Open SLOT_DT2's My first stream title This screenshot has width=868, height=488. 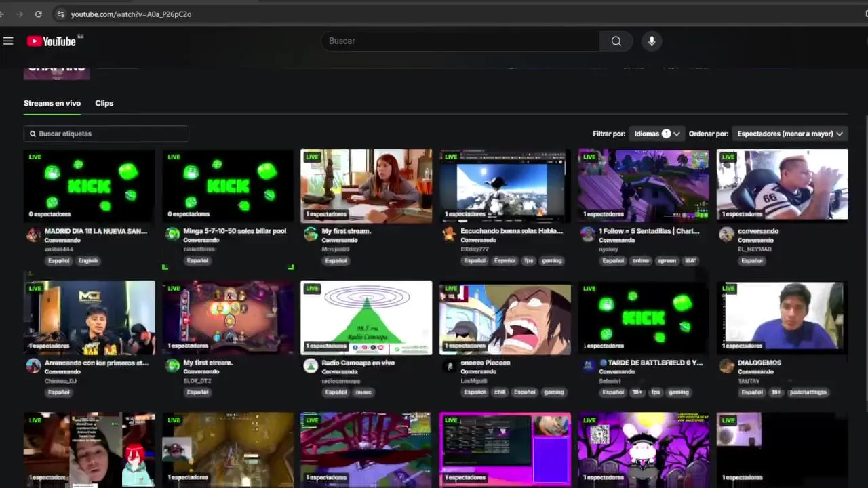click(208, 363)
